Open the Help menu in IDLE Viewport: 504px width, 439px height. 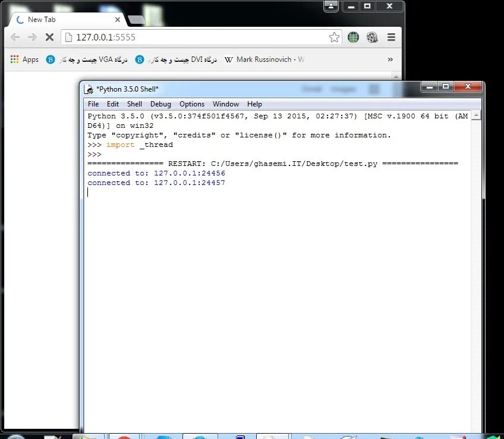pos(254,104)
